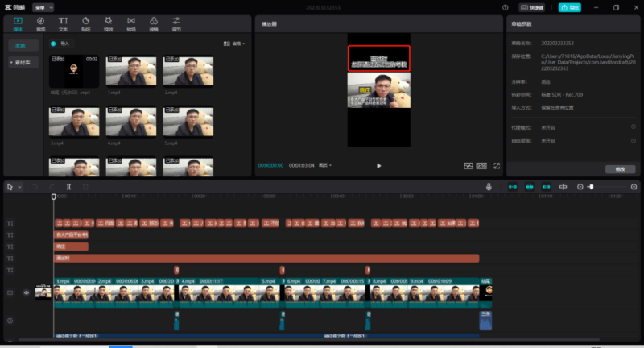
Task: Open the Filters (滤镜) tab
Action: (153, 22)
